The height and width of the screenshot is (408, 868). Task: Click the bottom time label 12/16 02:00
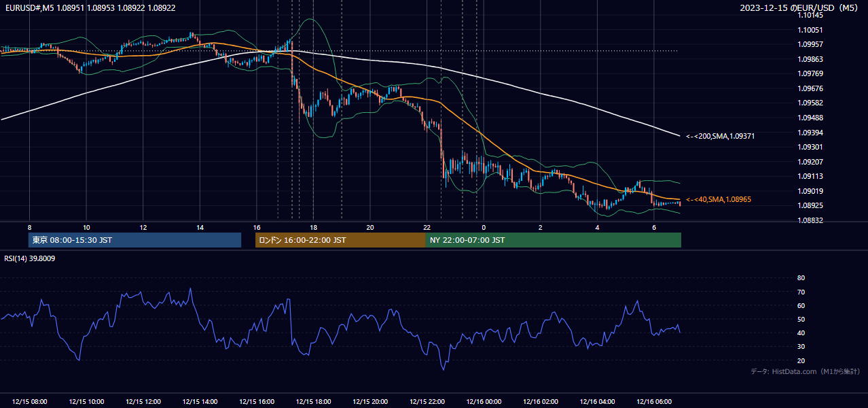tap(540, 402)
